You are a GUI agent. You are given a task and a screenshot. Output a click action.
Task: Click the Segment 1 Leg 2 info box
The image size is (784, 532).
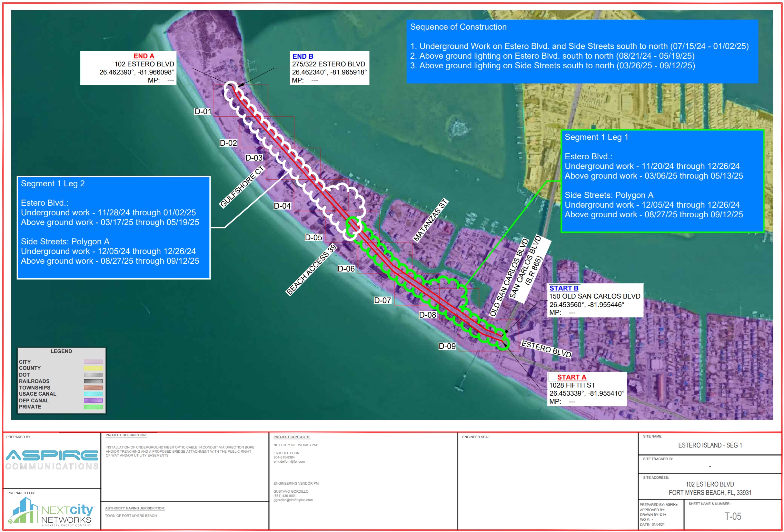click(x=114, y=227)
